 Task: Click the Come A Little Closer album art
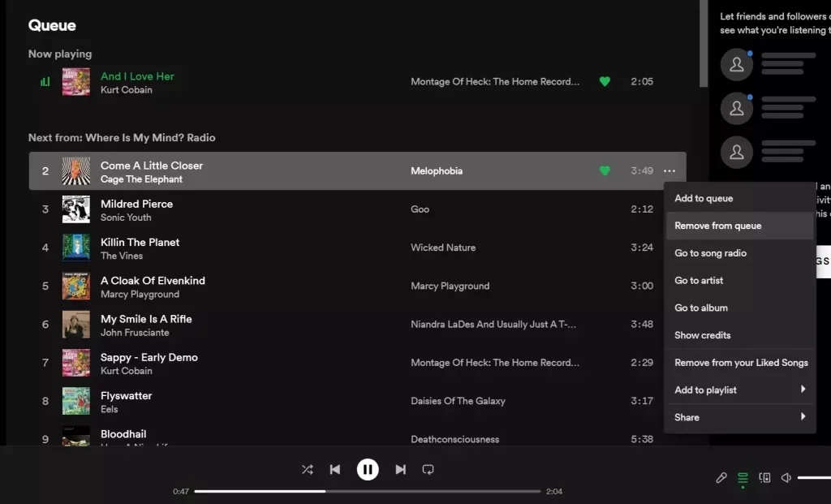coord(75,170)
